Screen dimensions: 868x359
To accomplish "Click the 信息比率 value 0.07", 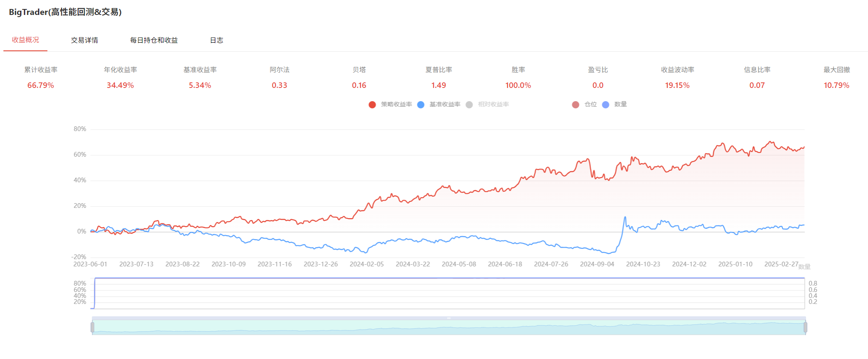I will click(757, 85).
